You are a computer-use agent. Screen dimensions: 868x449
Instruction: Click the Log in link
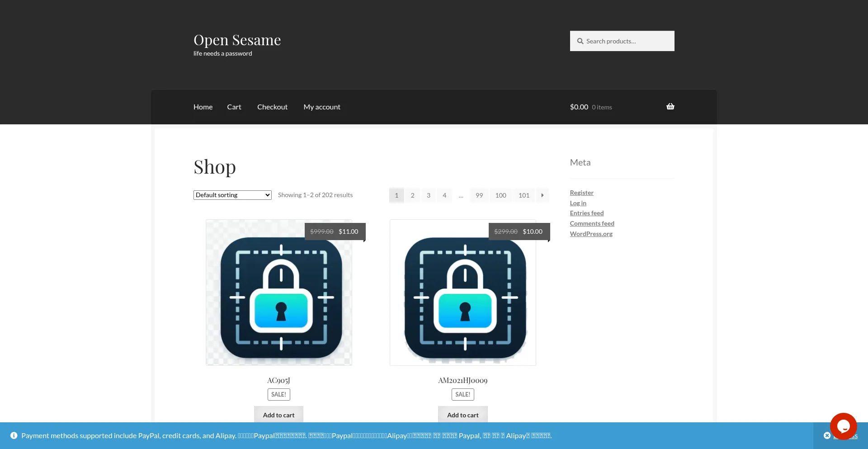[x=578, y=203]
